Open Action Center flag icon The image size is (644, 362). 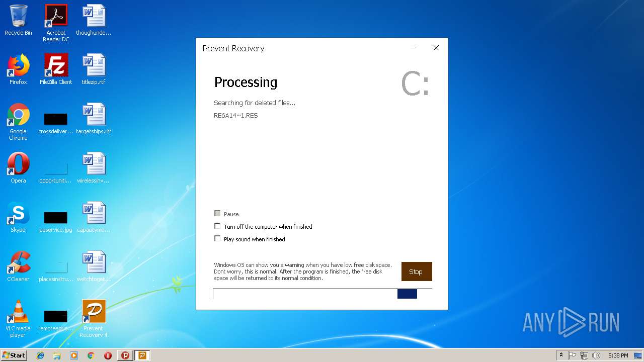click(x=572, y=355)
